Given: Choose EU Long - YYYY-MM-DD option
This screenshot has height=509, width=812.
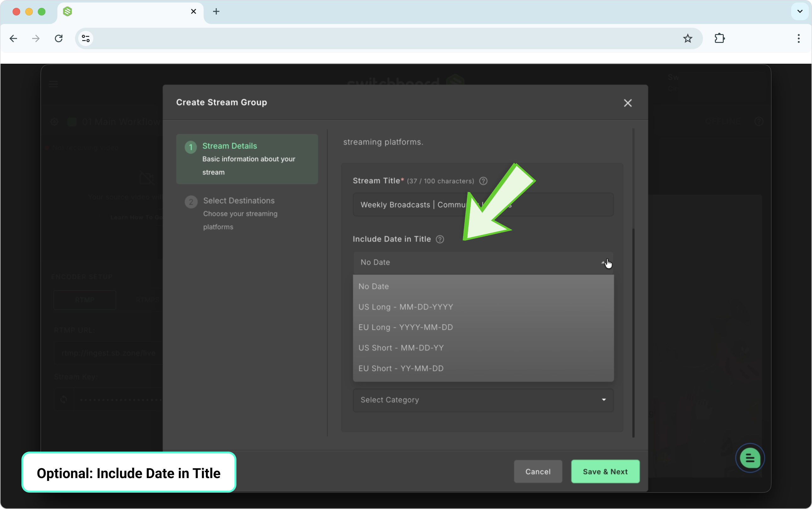Looking at the screenshot, I should click(483, 327).
